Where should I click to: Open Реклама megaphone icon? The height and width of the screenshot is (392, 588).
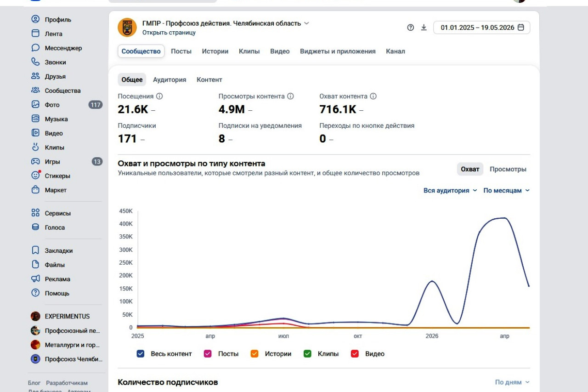click(35, 279)
